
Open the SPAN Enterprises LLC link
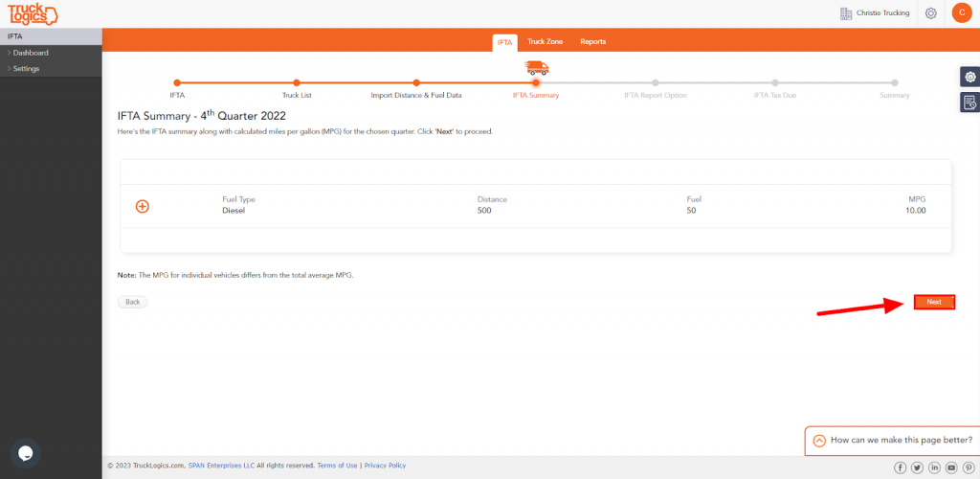point(221,466)
